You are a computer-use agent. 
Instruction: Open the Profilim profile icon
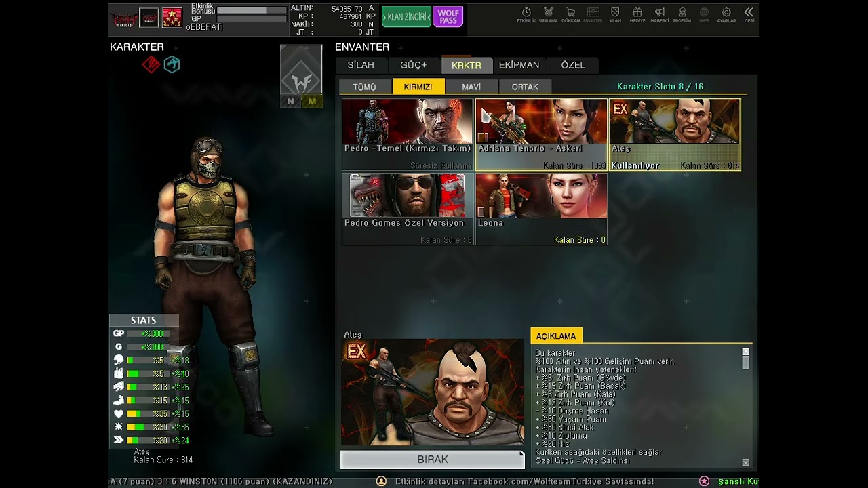(682, 15)
